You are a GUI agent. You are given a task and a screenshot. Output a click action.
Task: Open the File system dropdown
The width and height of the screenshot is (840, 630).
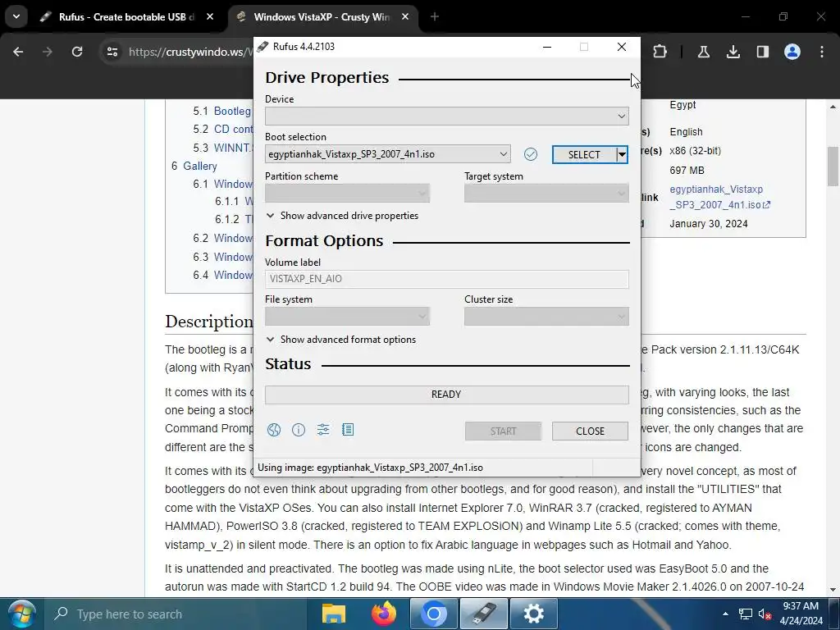[x=347, y=317]
